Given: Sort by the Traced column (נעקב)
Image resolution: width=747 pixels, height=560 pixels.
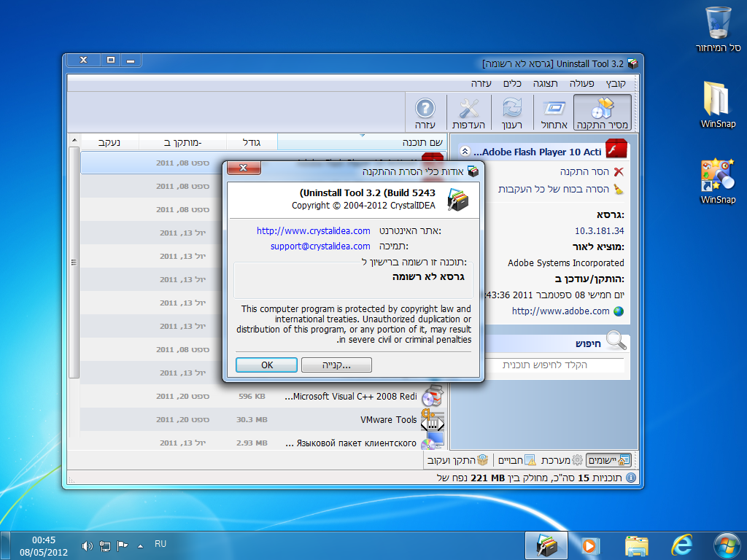Looking at the screenshot, I should (109, 142).
